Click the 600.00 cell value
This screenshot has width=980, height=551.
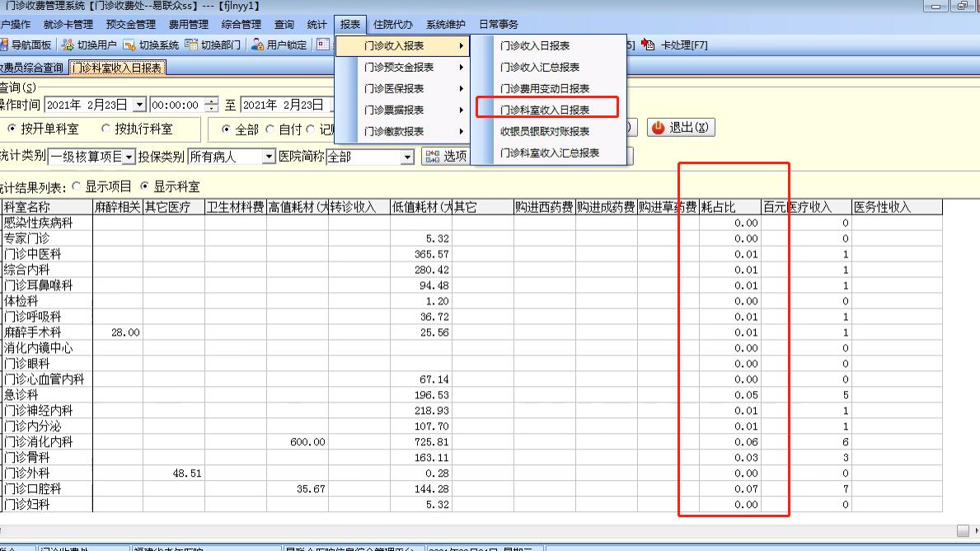point(307,441)
